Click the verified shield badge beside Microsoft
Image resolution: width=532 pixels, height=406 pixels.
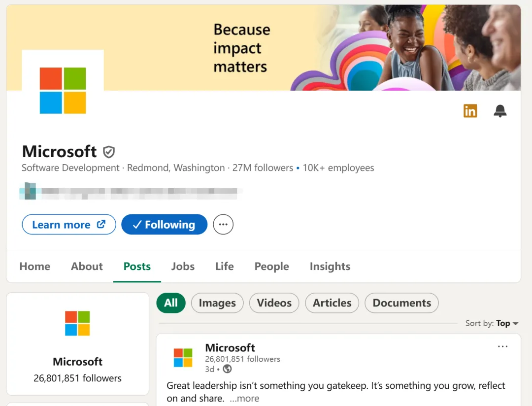(x=109, y=152)
